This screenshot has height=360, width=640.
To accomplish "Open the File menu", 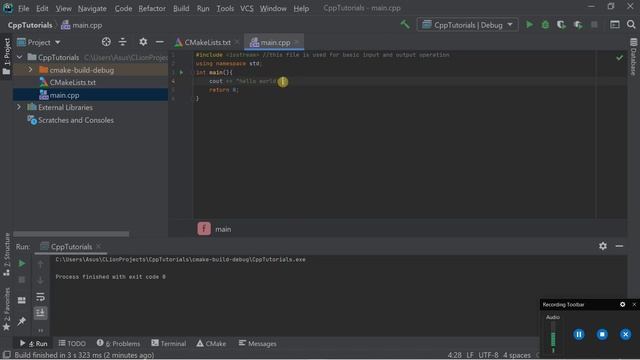I will click(24, 8).
